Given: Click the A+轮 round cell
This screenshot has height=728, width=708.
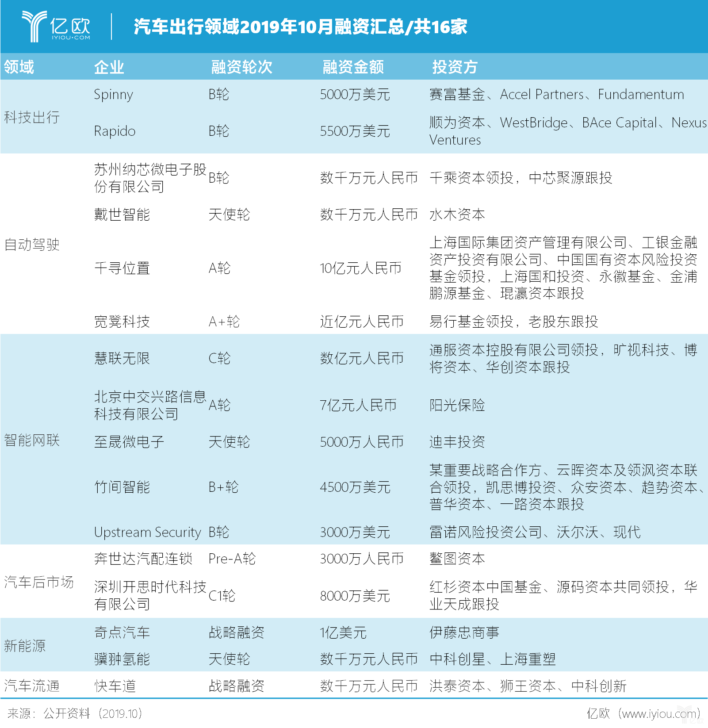Looking at the screenshot, I should click(x=224, y=322).
